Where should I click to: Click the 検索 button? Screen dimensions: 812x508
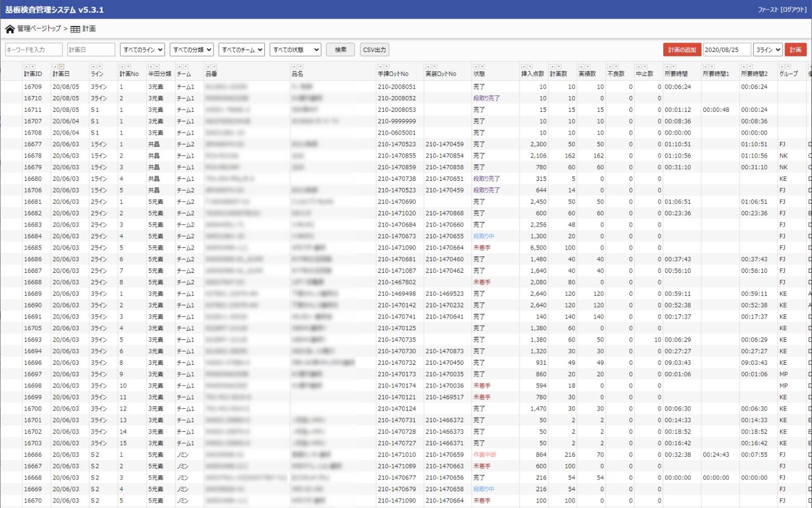click(341, 50)
